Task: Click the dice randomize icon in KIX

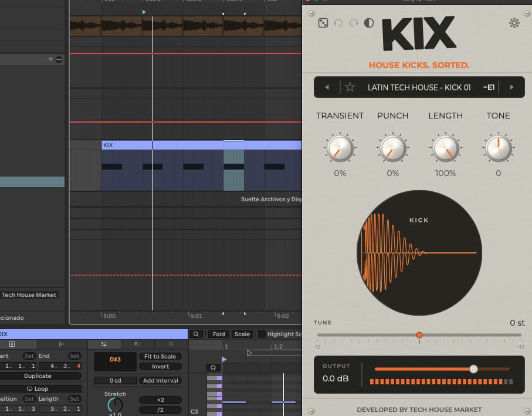Action: [x=323, y=23]
